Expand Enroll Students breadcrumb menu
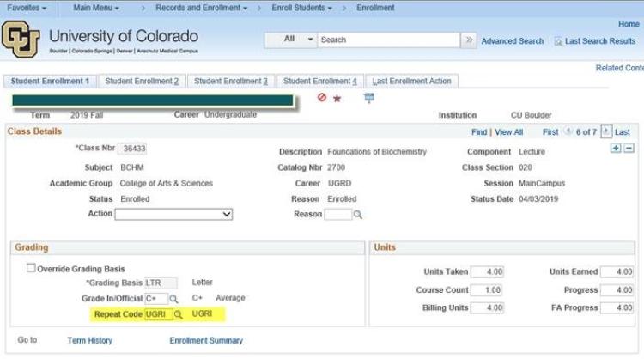The height and width of the screenshot is (359, 644). point(302,8)
